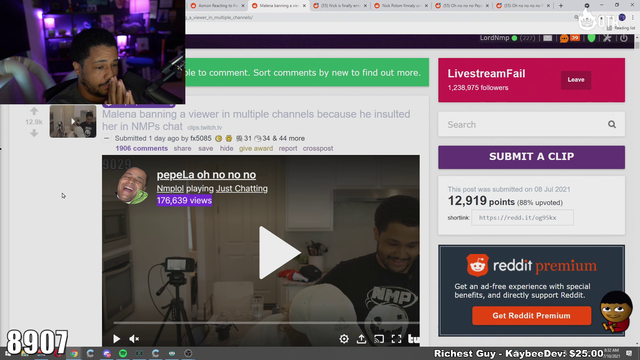Open the Reddit mail inbox icon

[547, 38]
